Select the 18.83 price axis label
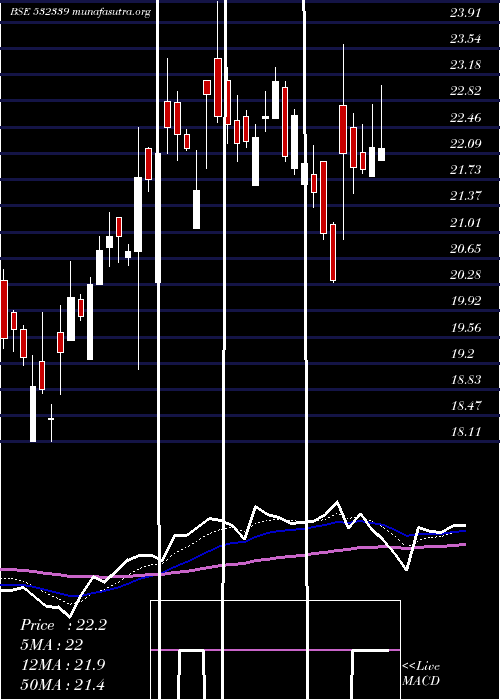This screenshot has width=500, height=700. pyautogui.click(x=465, y=380)
